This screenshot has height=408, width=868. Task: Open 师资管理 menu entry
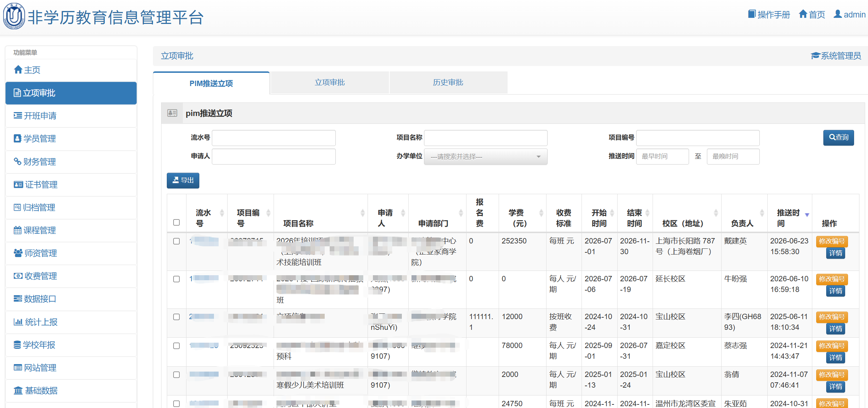tap(71, 253)
